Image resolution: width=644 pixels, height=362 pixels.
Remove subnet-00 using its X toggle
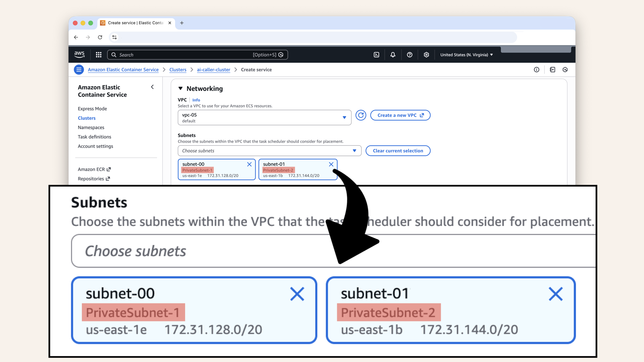(249, 164)
